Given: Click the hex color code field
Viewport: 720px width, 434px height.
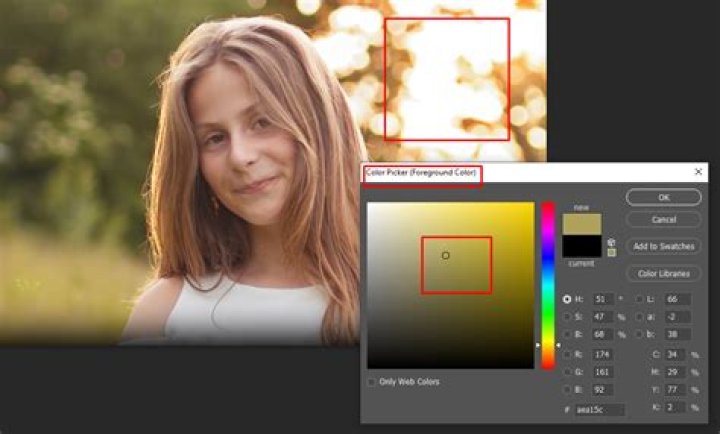Looking at the screenshot, I should 599,410.
